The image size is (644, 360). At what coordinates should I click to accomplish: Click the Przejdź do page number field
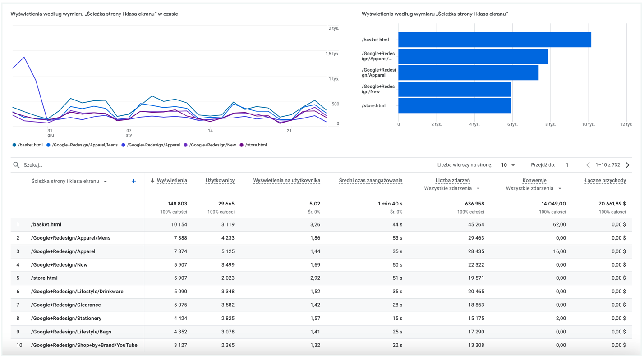coord(567,165)
